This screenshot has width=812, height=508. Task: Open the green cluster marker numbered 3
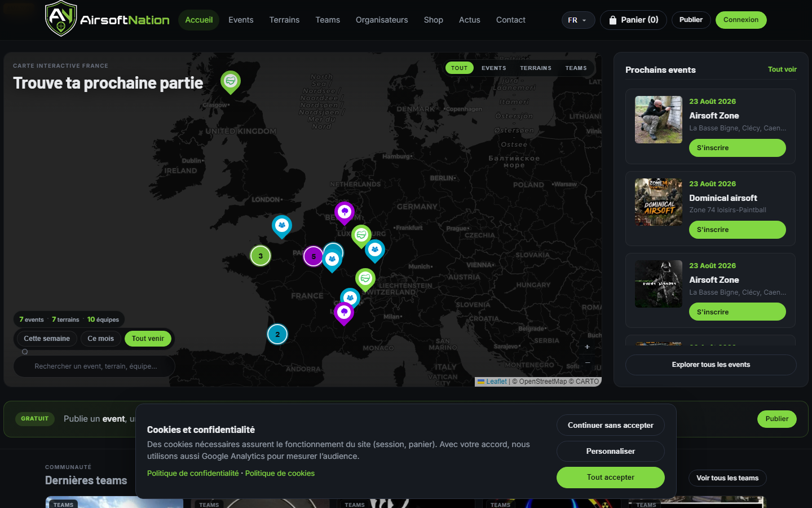261,256
